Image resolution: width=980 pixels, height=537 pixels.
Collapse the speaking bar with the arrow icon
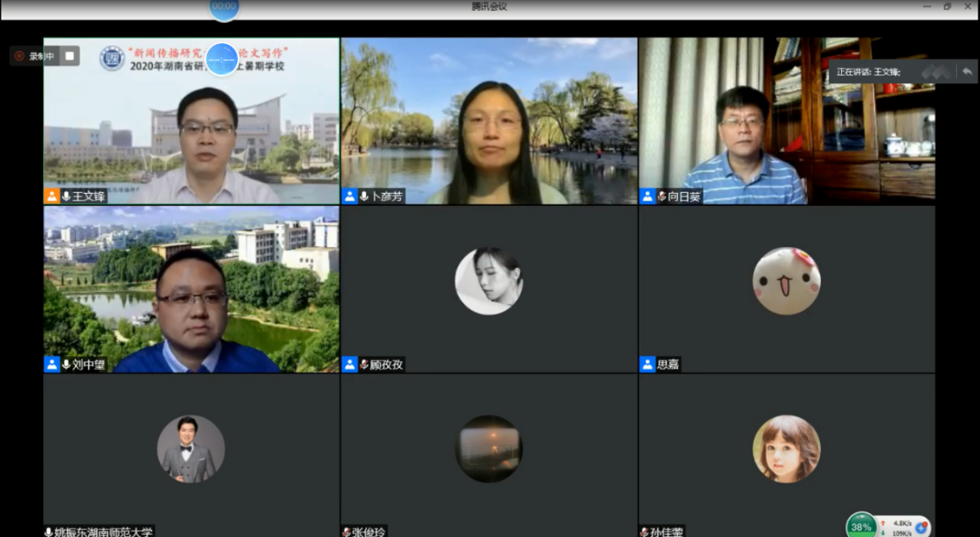[966, 71]
